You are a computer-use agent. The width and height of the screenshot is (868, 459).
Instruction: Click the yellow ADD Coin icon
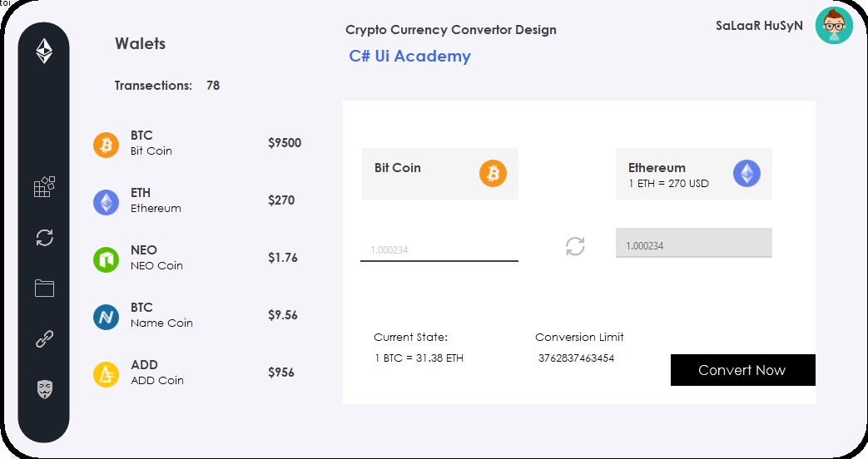[106, 374]
